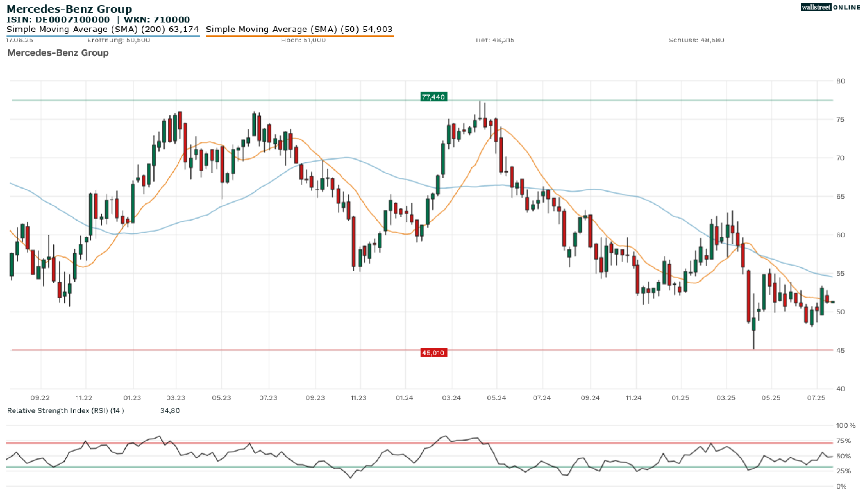Click the 01.25 x-axis date label

680,398
